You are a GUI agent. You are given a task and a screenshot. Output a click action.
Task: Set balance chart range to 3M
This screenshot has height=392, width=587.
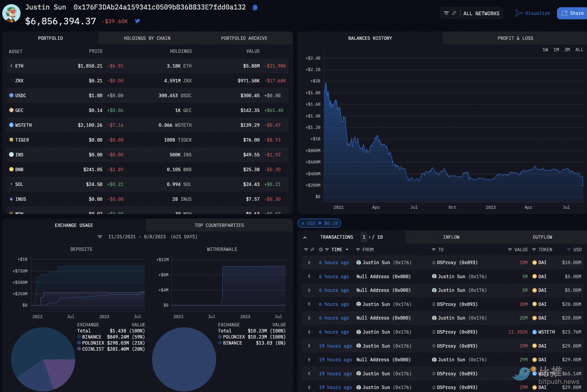(567, 50)
